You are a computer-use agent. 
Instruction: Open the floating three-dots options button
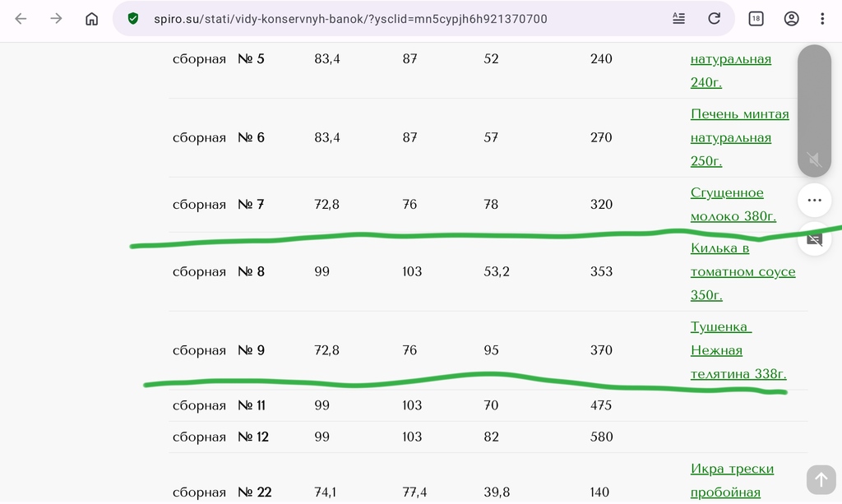coord(814,201)
